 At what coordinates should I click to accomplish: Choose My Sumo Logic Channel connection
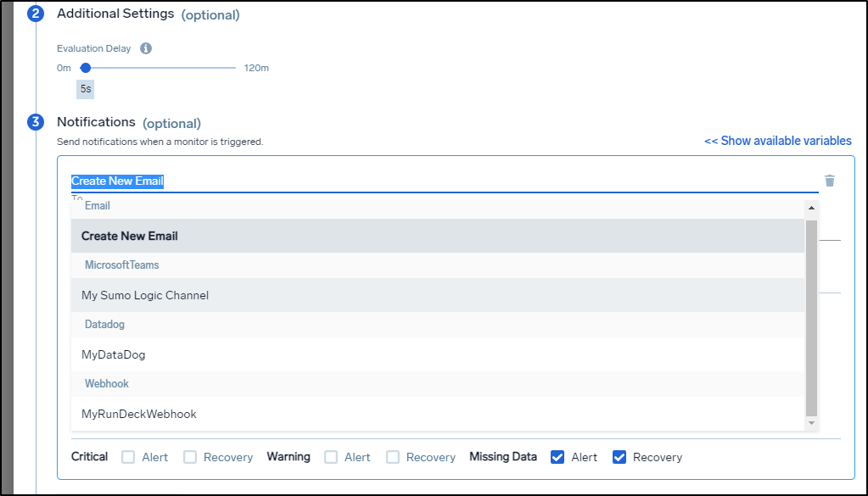pos(437,295)
